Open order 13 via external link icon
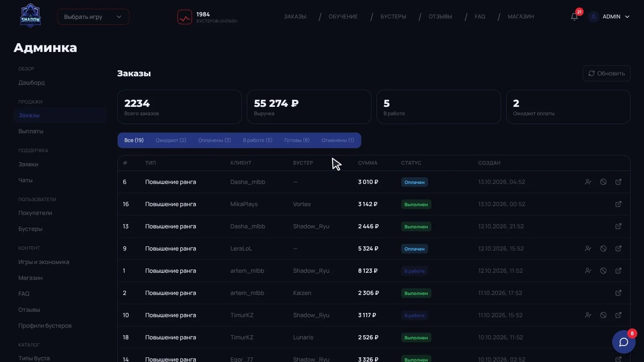The height and width of the screenshot is (362, 644). click(618, 226)
